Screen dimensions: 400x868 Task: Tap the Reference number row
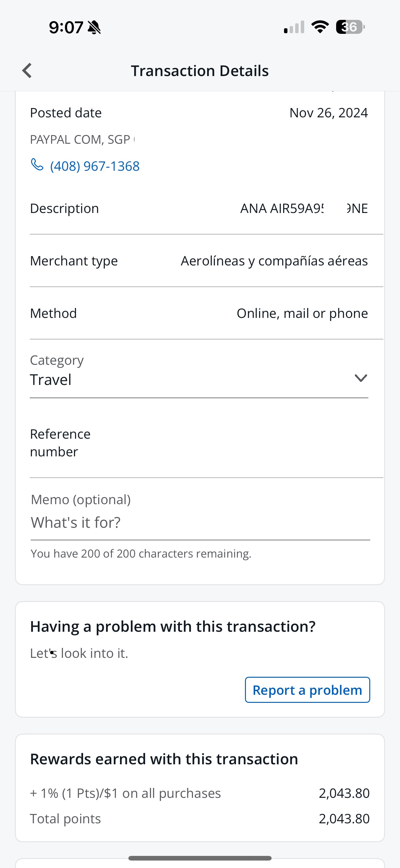200,443
